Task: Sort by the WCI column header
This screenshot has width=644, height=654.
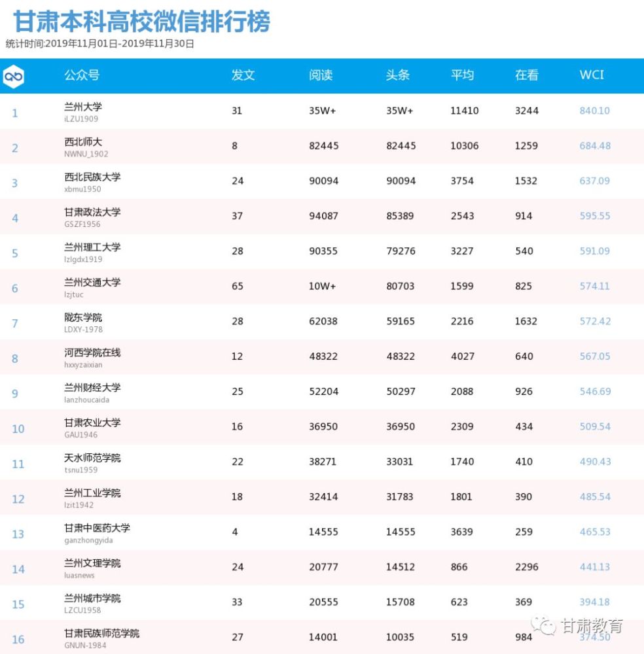Action: point(591,75)
